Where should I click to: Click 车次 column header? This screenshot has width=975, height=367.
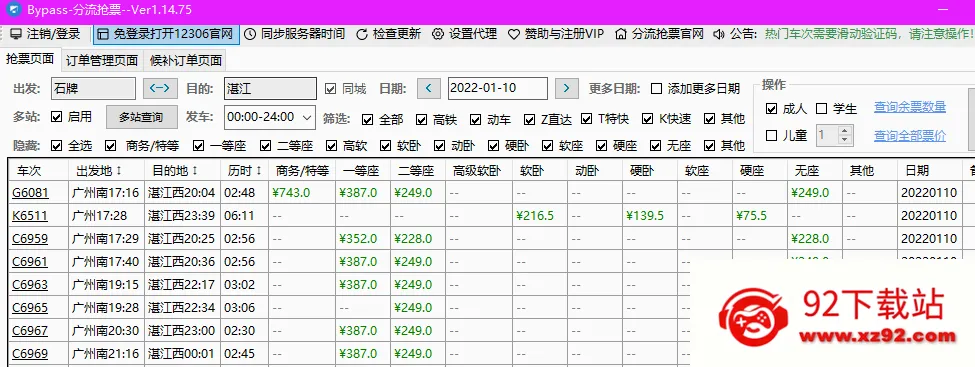click(39, 170)
